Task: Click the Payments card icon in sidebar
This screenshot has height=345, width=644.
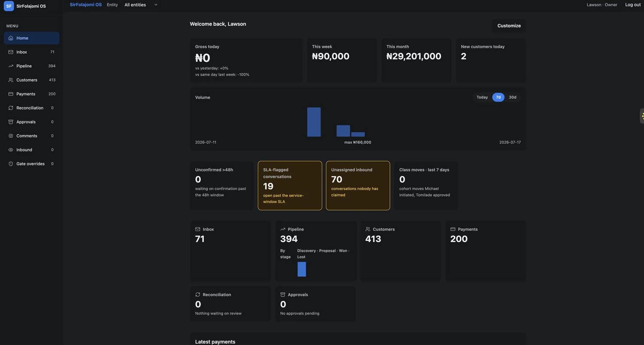Action: point(11,94)
